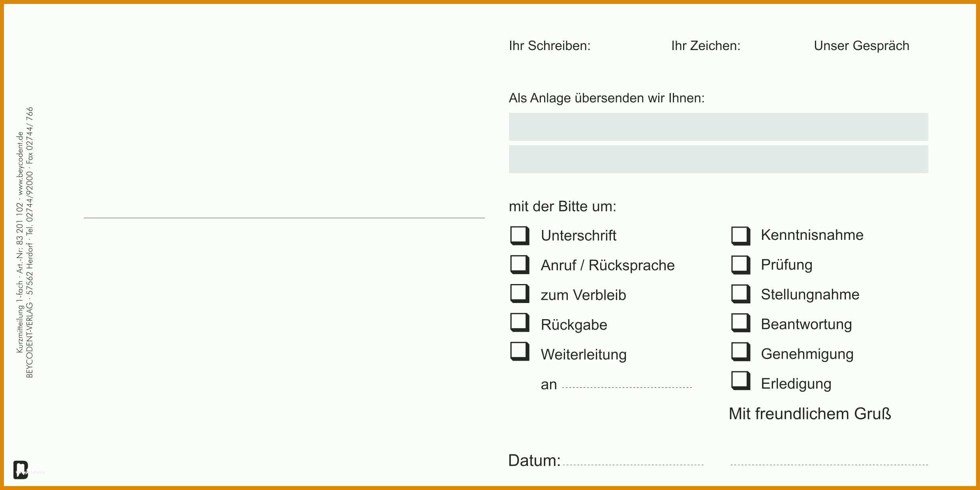Tick the Prüfung checkbox
Image resolution: width=980 pixels, height=490 pixels.
[x=741, y=265]
